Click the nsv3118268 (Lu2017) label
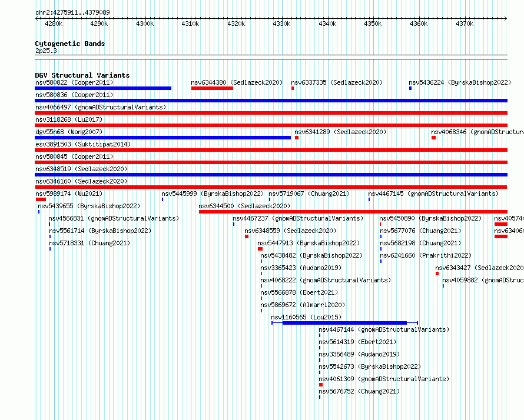This screenshot has height=420, width=524. pos(69,119)
